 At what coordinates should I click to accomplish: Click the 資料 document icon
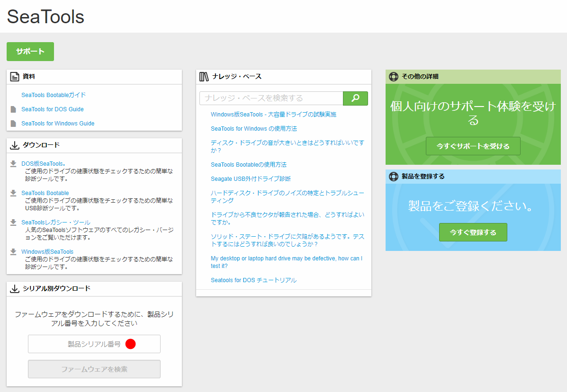(15, 77)
